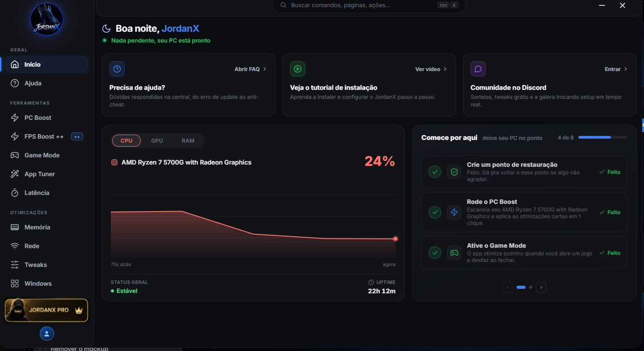The width and height of the screenshot is (644, 351).
Task: Click the JORDANX PRO upgrade banner
Action: [x=46, y=310]
